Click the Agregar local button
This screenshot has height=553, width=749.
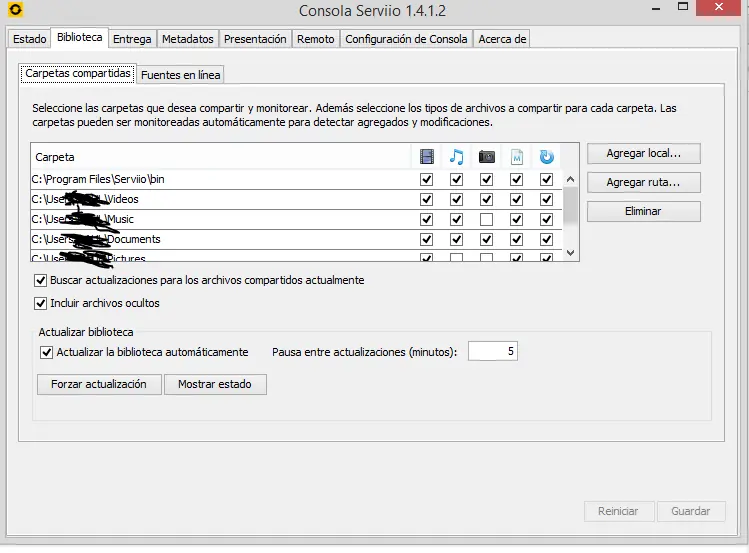click(x=644, y=153)
